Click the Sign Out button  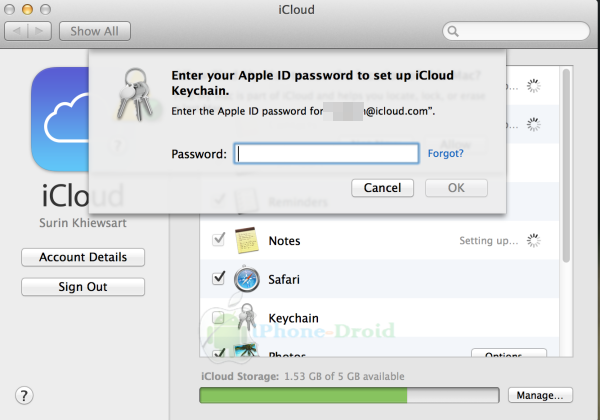pyautogui.click(x=83, y=287)
